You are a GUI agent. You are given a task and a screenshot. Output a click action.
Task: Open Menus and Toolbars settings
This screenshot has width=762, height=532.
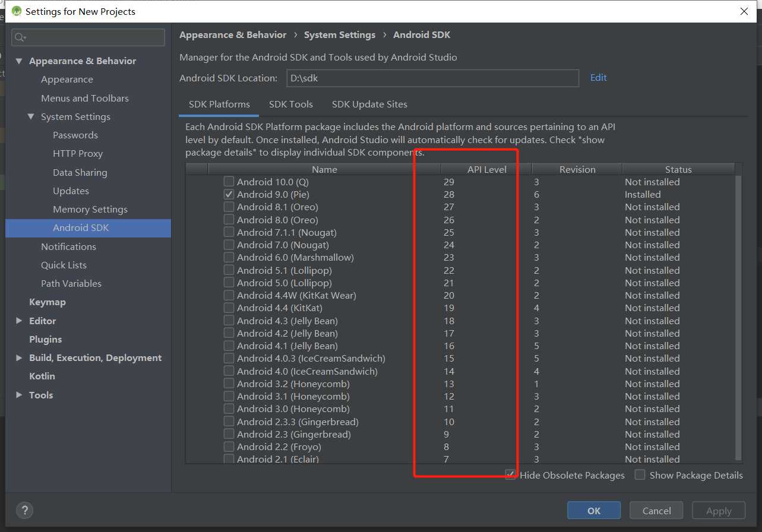point(85,98)
